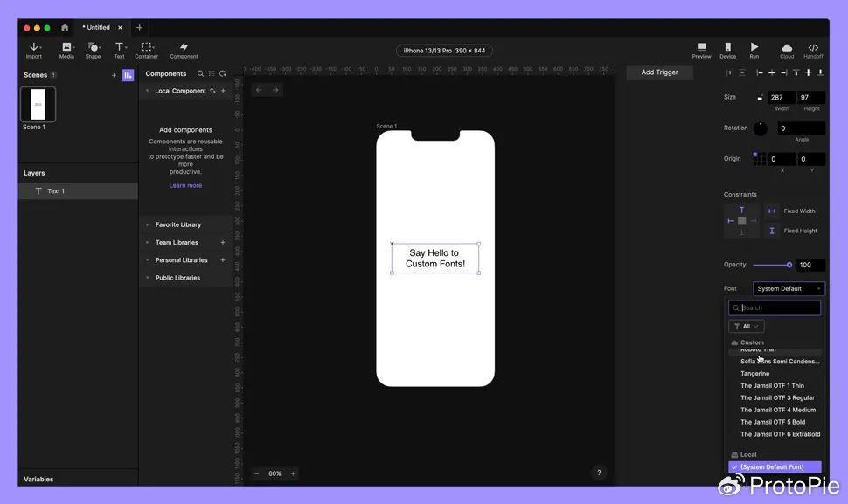
Task: Add a Personal Library with the plus icon
Action: coord(223,259)
